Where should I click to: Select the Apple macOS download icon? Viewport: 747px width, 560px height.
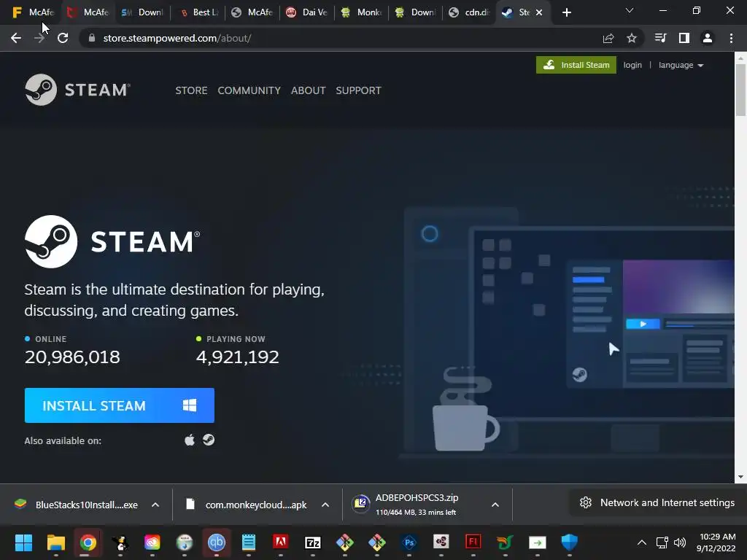pyautogui.click(x=190, y=440)
